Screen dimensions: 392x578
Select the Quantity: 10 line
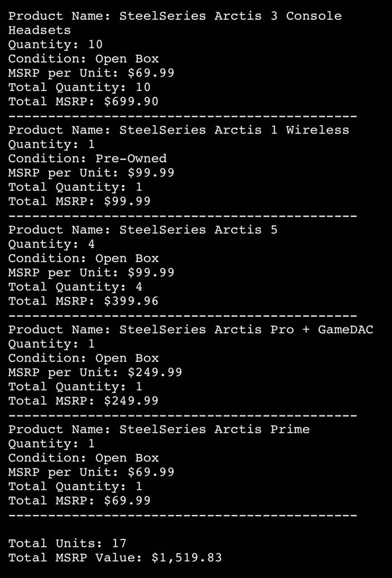tap(55, 45)
